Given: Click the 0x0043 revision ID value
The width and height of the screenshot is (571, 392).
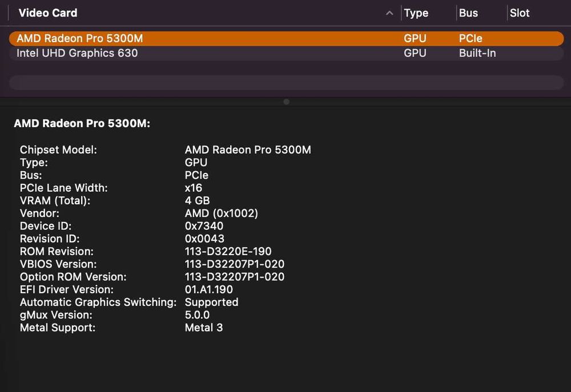Looking at the screenshot, I should (x=204, y=239).
